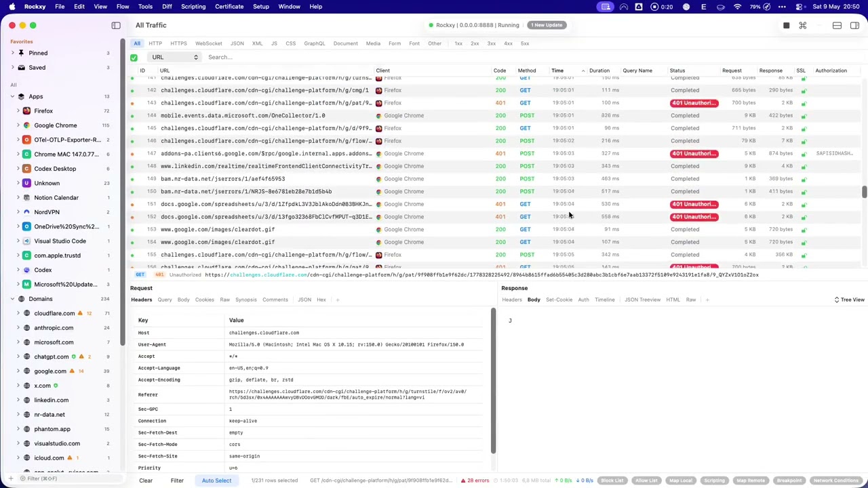This screenshot has width=868, height=488.
Task: Click the Notion Calendar app icon
Action: (x=26, y=198)
